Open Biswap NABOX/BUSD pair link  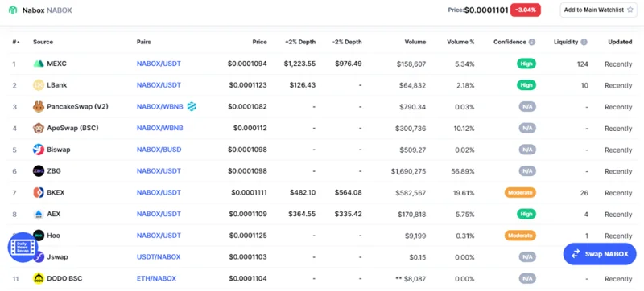point(159,150)
